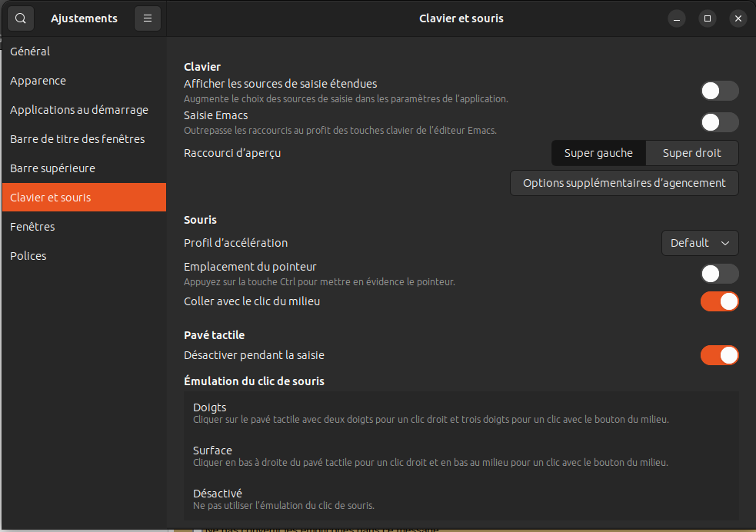
Task: Maximize the Clavier et souris window
Action: coord(707,18)
